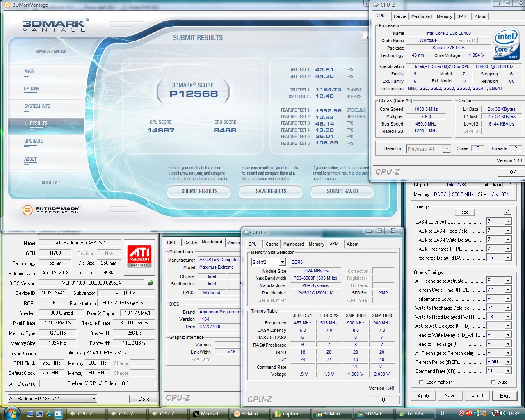Open Refresh Cycle Time (tRFC) dropdown

508,290
